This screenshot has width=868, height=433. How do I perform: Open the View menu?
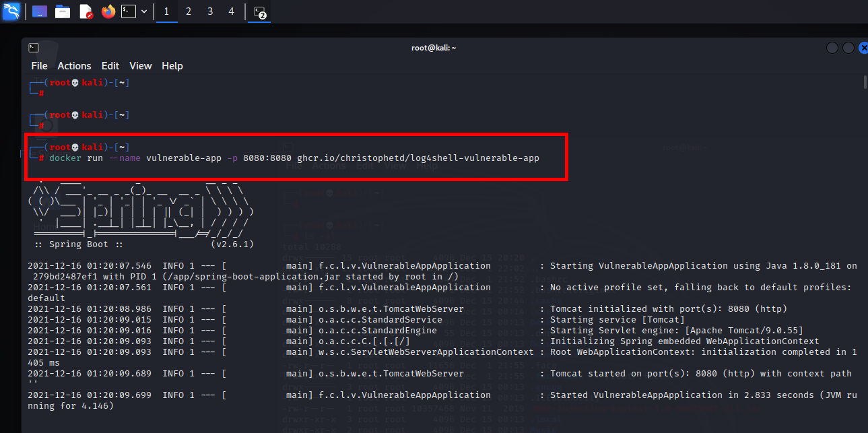coord(141,66)
